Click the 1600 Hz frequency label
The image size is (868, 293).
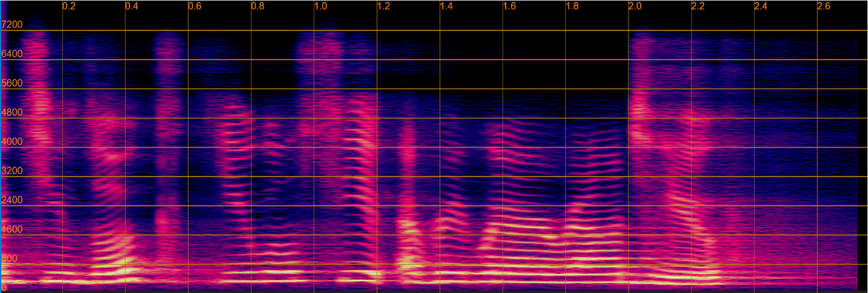12,230
